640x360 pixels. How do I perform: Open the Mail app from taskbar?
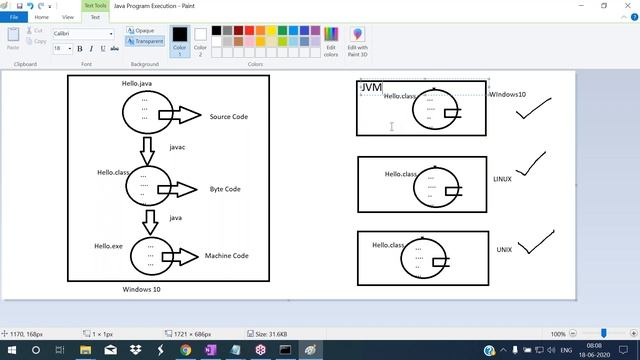coord(110,350)
